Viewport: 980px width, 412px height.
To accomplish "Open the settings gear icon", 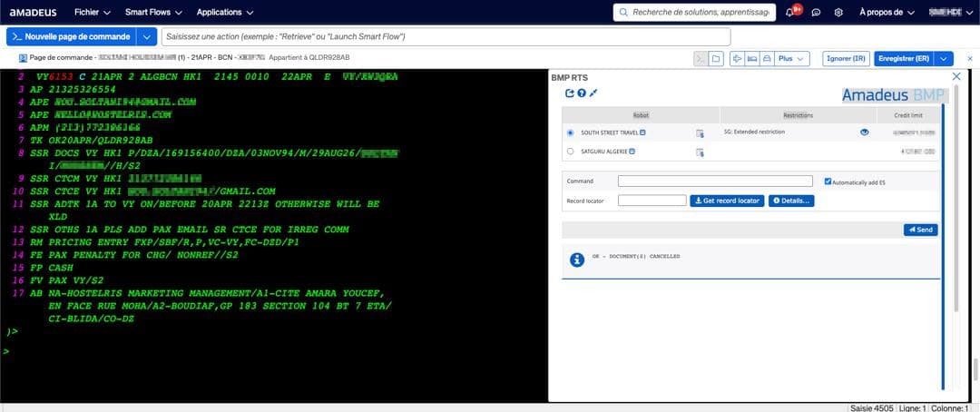I will click(x=838, y=13).
